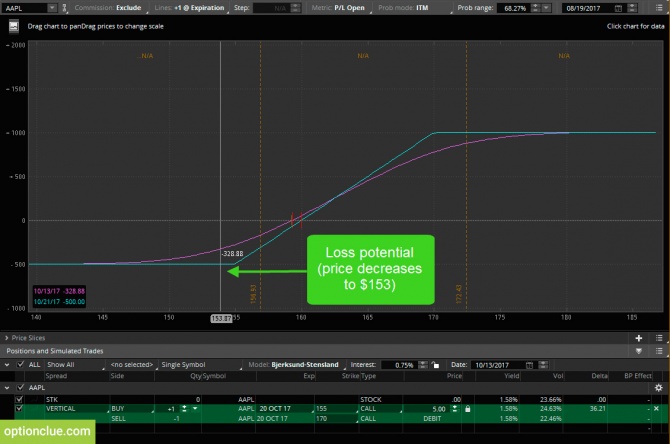
Task: Open the Metric P/L Open selector
Action: [x=339, y=8]
